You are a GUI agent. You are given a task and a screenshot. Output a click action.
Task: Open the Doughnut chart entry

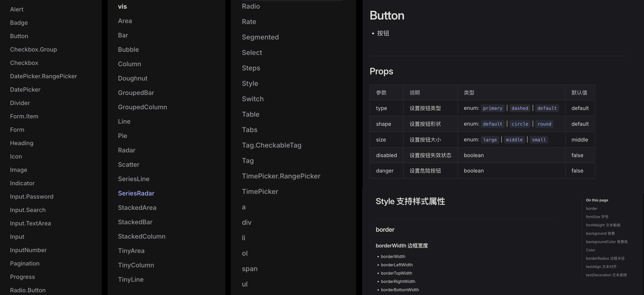pos(133,78)
